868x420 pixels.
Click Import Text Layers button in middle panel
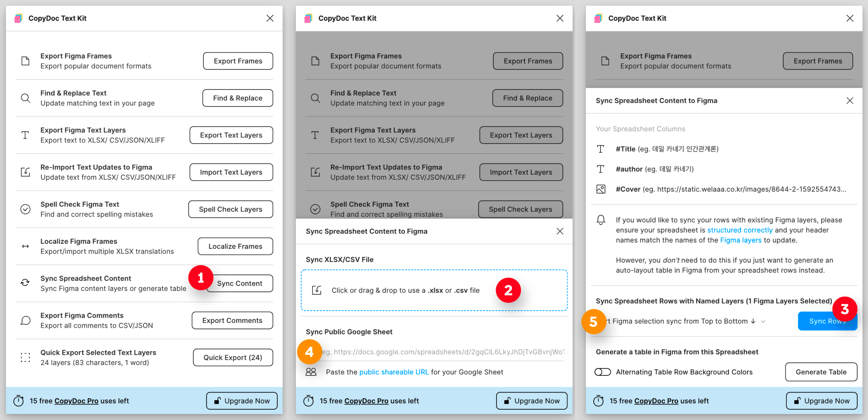[521, 172]
